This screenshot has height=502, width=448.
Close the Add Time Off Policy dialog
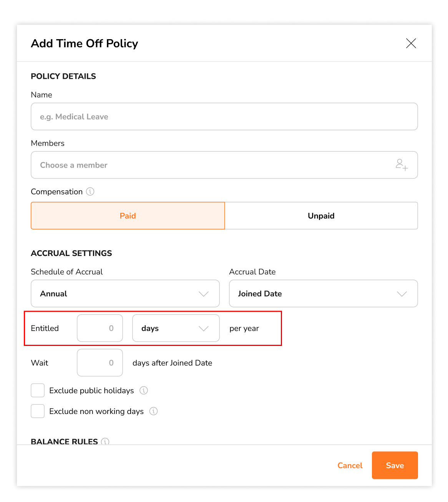411,43
